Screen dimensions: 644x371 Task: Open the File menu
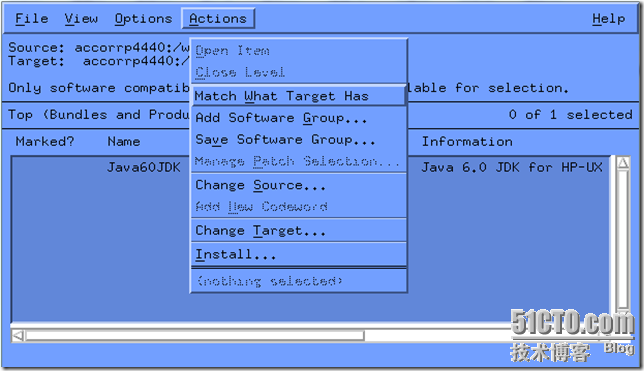pyautogui.click(x=32, y=19)
